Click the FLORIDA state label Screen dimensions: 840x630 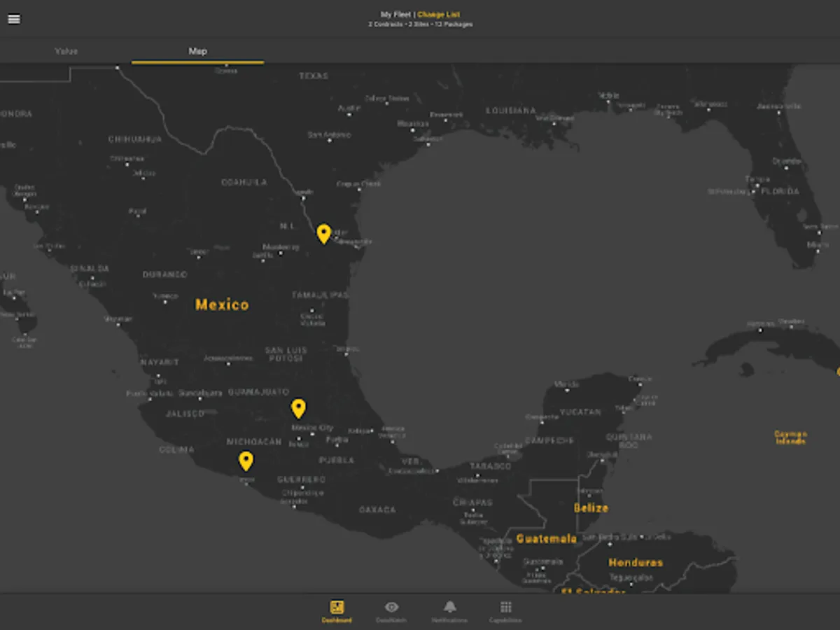780,191
